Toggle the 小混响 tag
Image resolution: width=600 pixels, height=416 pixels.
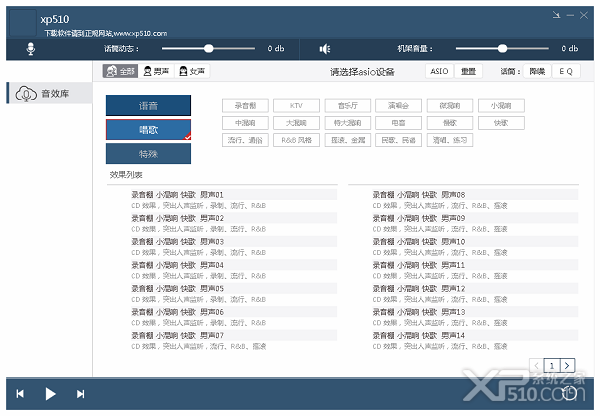(501, 106)
